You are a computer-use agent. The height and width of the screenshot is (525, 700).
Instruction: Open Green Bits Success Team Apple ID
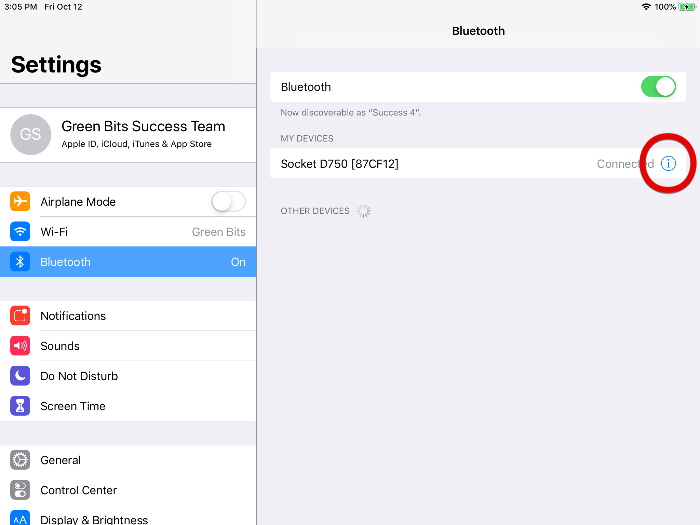[x=128, y=135]
